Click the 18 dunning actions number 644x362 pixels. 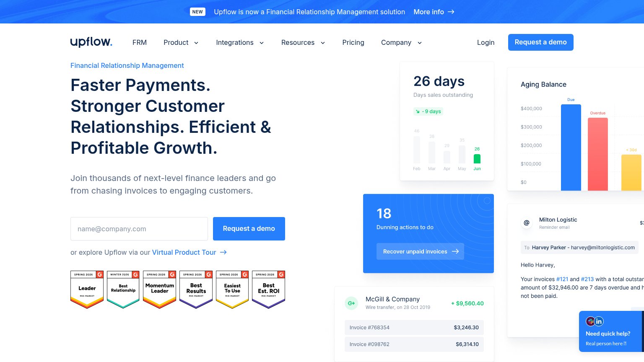[384, 214]
